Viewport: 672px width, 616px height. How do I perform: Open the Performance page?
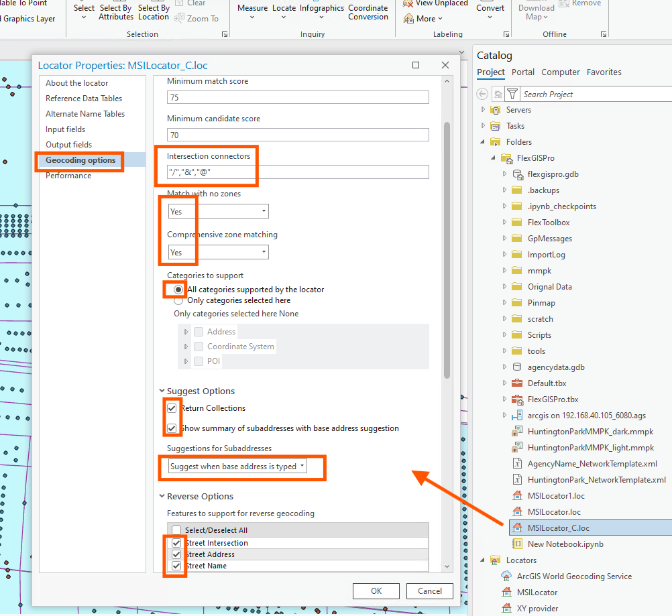pyautogui.click(x=68, y=176)
